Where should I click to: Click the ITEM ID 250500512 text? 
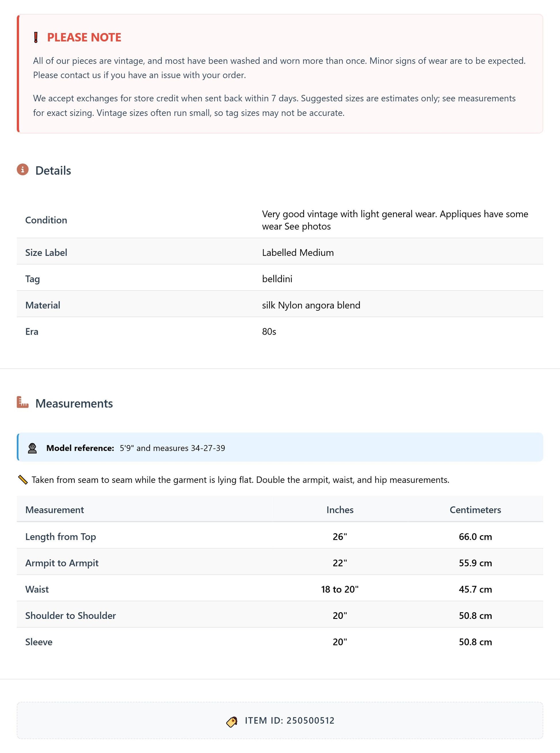point(289,720)
